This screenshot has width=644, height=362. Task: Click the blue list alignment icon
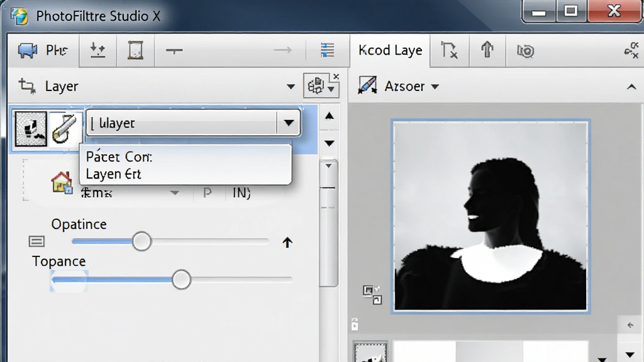(327, 50)
